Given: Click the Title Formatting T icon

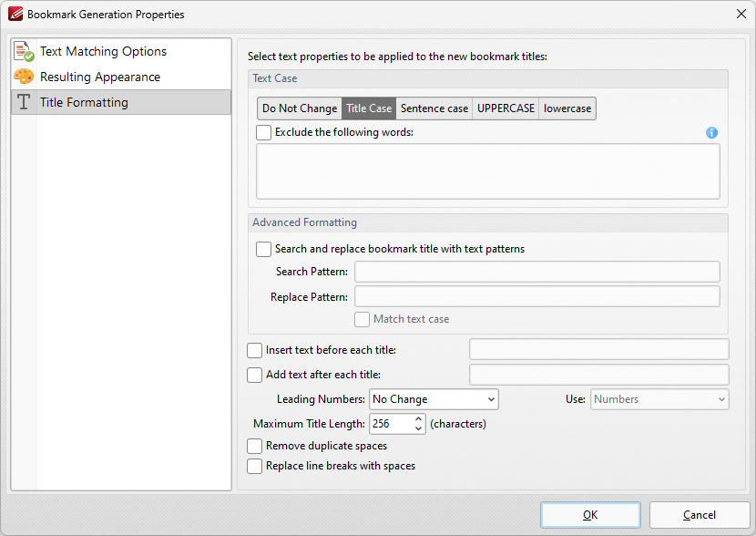Looking at the screenshot, I should pos(24,102).
